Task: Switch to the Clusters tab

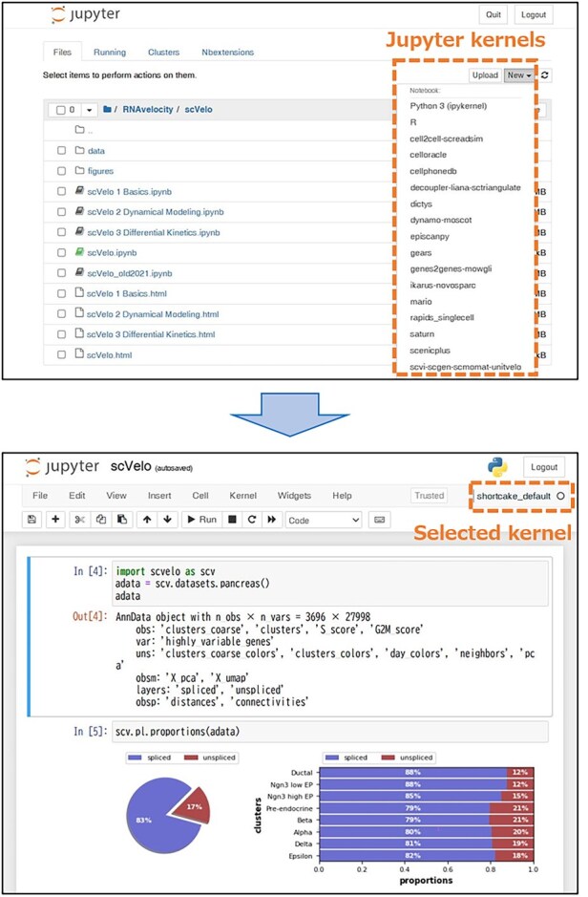Action: 163,52
